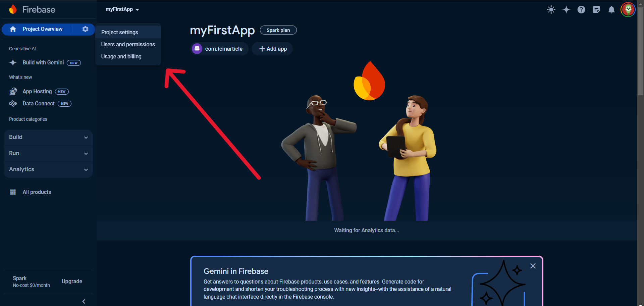Viewport: 644px width, 306px height.
Task: Click the All products grid icon
Action: [13, 192]
